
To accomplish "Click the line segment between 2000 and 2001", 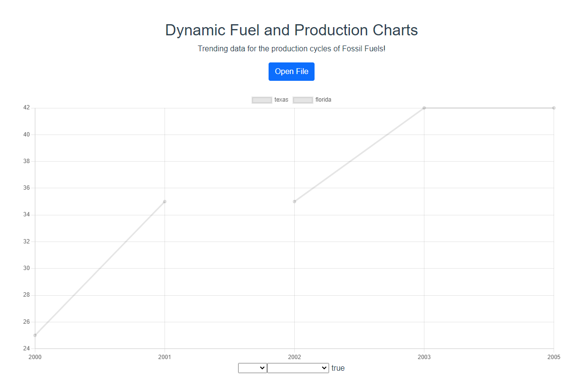I will click(x=100, y=268).
